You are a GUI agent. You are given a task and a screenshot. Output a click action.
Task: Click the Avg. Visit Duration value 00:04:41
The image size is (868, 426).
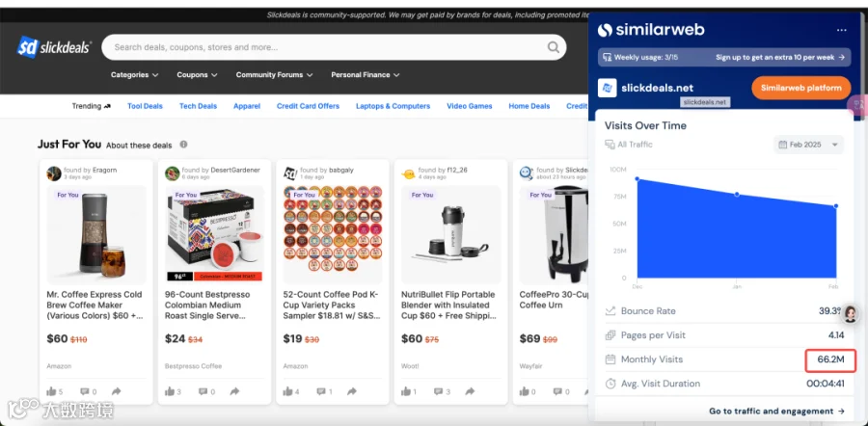coord(825,384)
